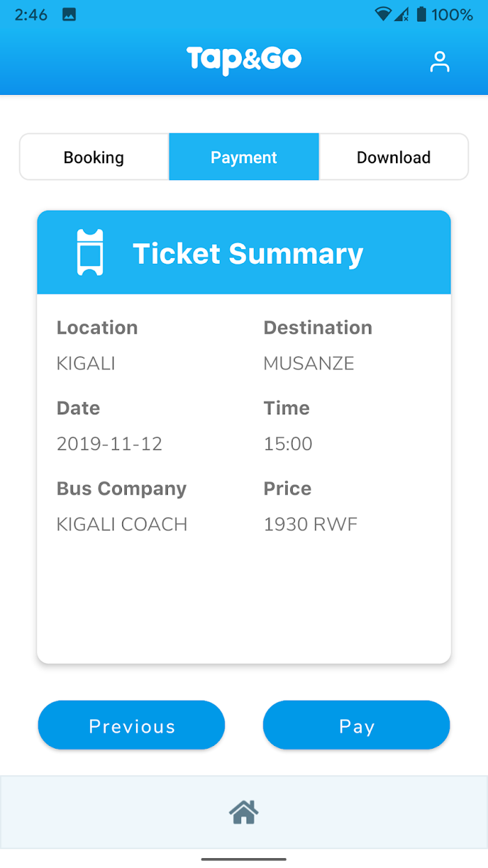The image size is (488, 868).
Task: Tap the KIGALI COACH bus company value
Action: coord(122,525)
